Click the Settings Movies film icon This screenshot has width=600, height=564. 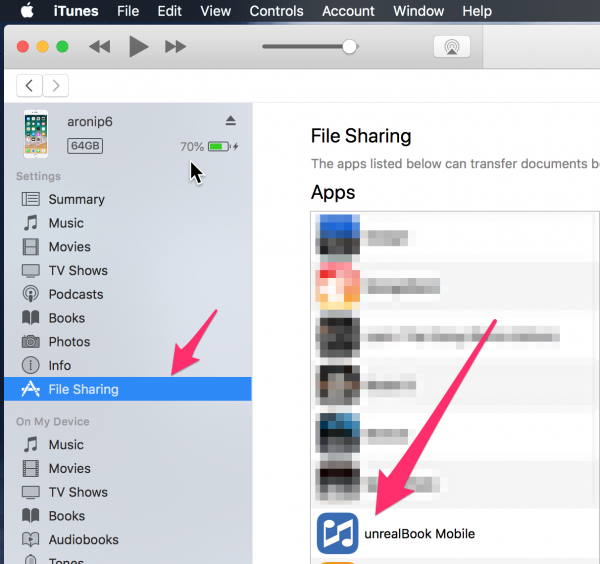pyautogui.click(x=31, y=247)
